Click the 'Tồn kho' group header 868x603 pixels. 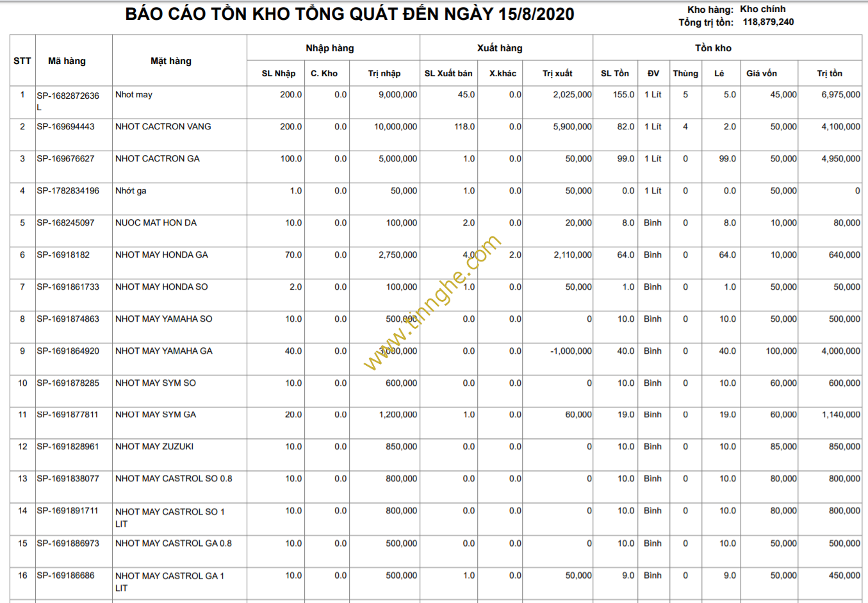point(713,48)
